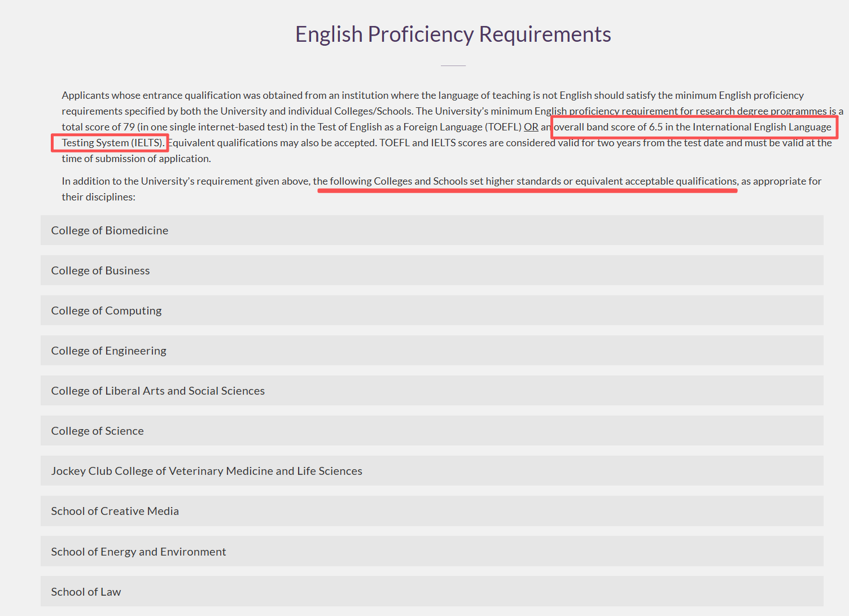849x616 pixels.
Task: Open the College of Computing accordion
Action: click(432, 310)
